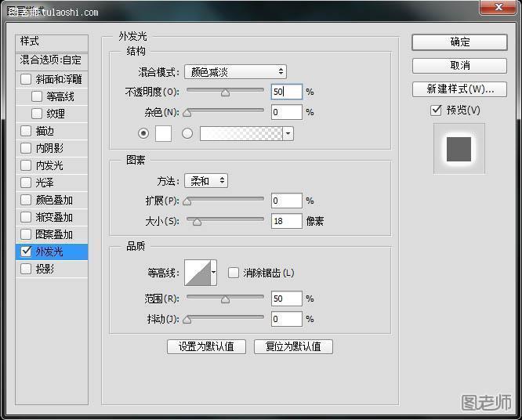Click the 扩展 value field
522x420 pixels.
[287, 201]
